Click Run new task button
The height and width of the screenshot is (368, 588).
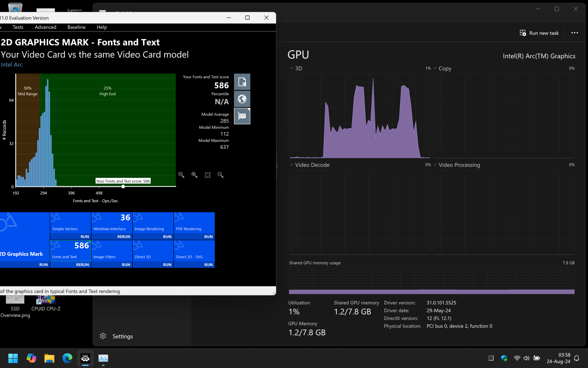point(539,33)
